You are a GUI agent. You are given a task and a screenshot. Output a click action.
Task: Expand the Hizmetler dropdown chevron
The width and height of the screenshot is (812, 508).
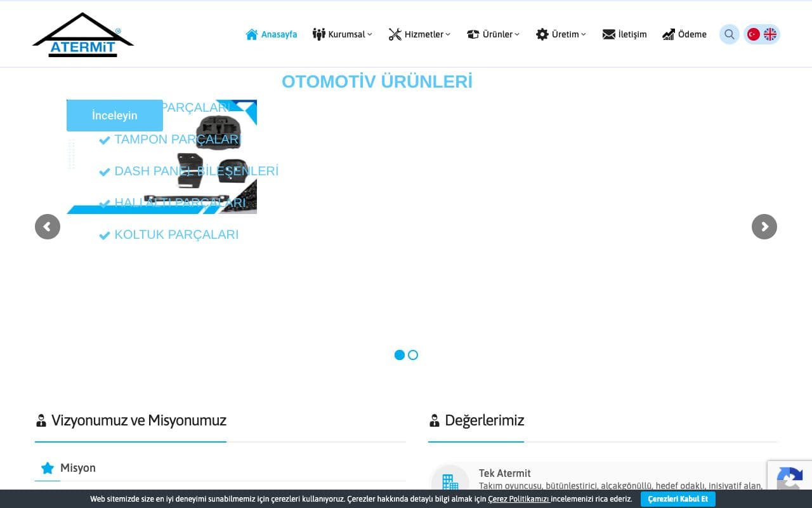tap(448, 34)
